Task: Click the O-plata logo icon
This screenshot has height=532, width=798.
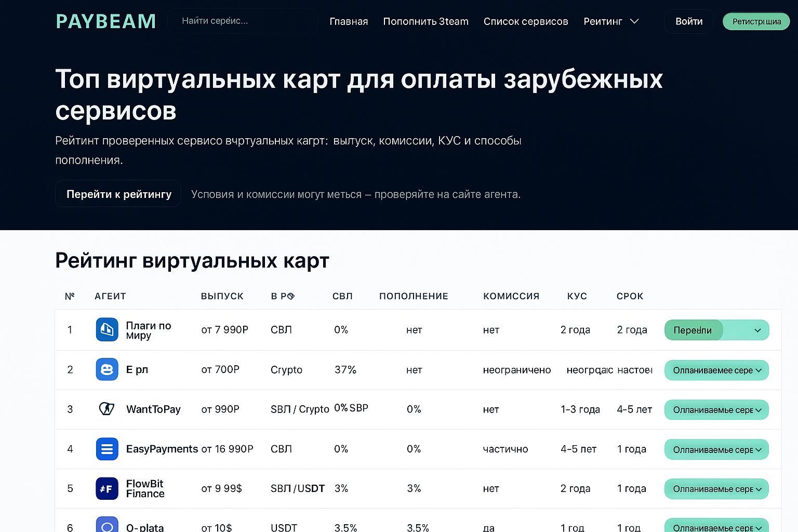Action: (107, 525)
